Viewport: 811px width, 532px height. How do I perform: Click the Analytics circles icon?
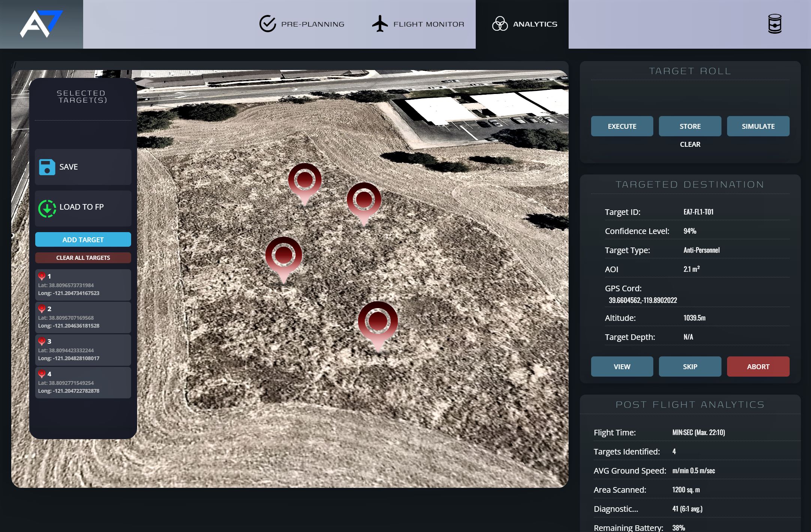click(500, 24)
